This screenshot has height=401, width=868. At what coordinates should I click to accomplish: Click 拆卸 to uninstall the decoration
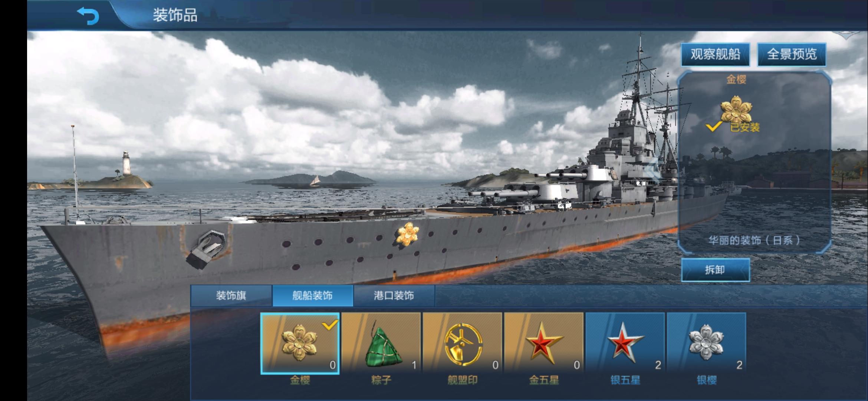click(715, 270)
